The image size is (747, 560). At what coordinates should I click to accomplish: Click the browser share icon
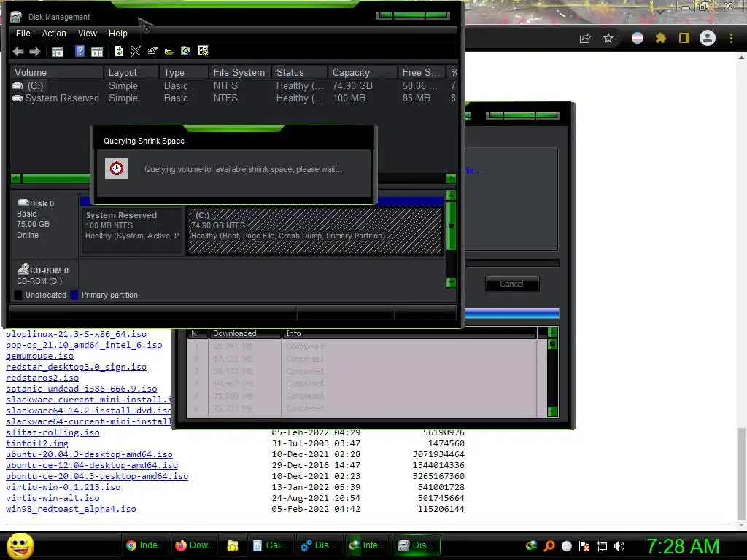[x=585, y=38]
